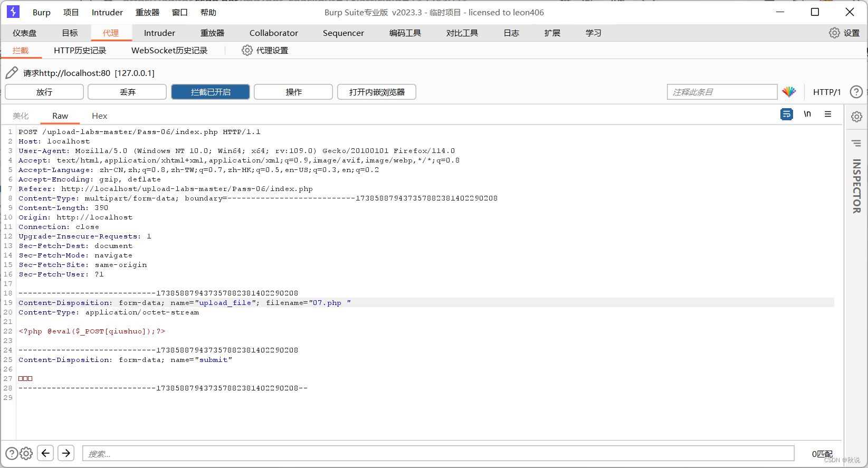Open the 对比工具 tab
The width and height of the screenshot is (868, 468).
(462, 33)
